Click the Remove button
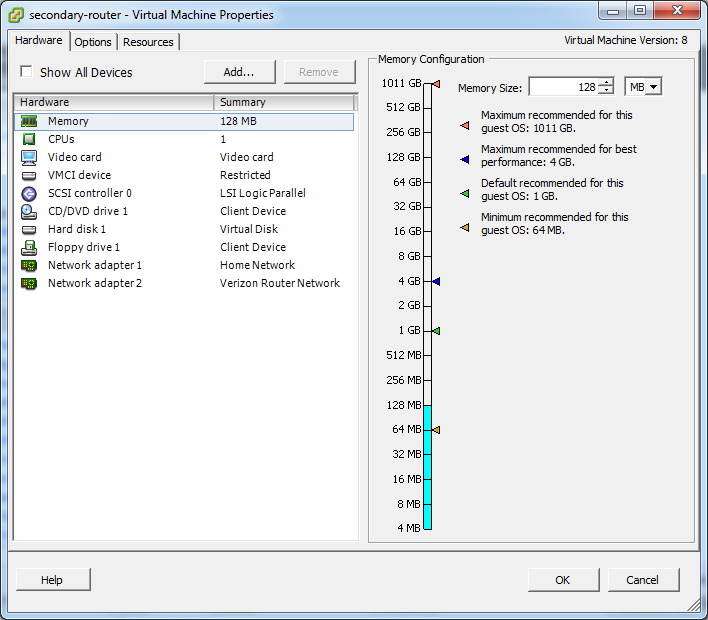This screenshot has height=620, width=708. point(319,72)
